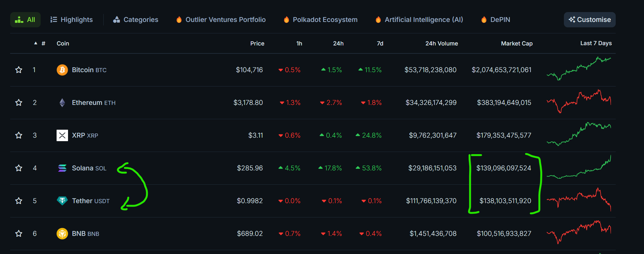Sort table by Price column

pyautogui.click(x=257, y=44)
